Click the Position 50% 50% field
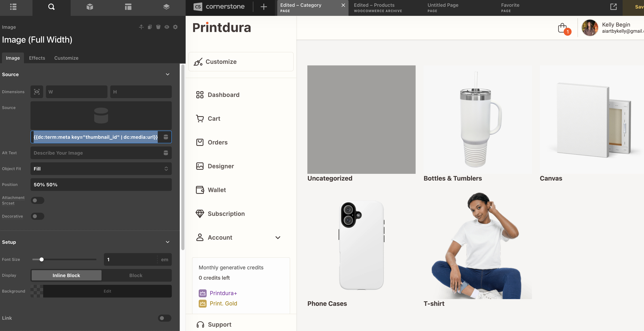 pyautogui.click(x=101, y=185)
